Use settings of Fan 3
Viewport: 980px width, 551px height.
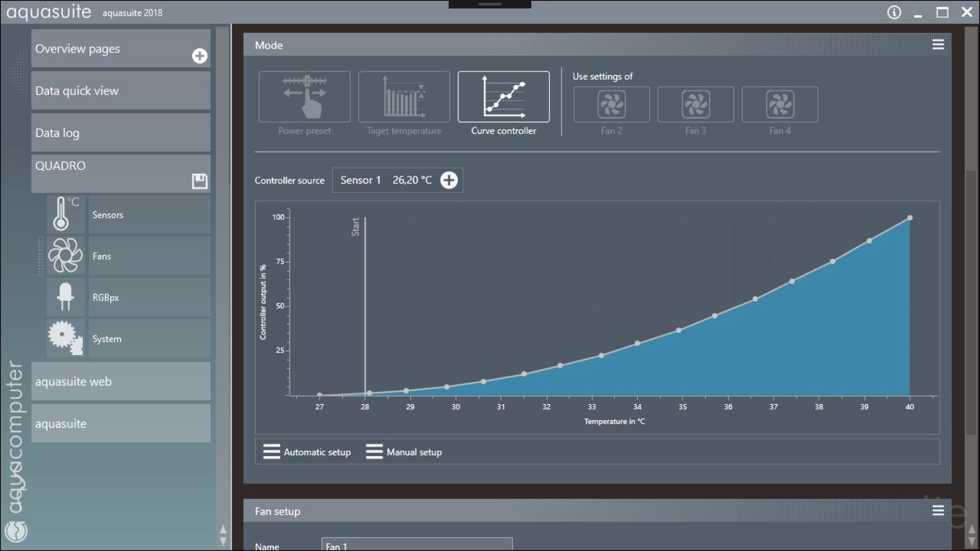[x=696, y=104]
